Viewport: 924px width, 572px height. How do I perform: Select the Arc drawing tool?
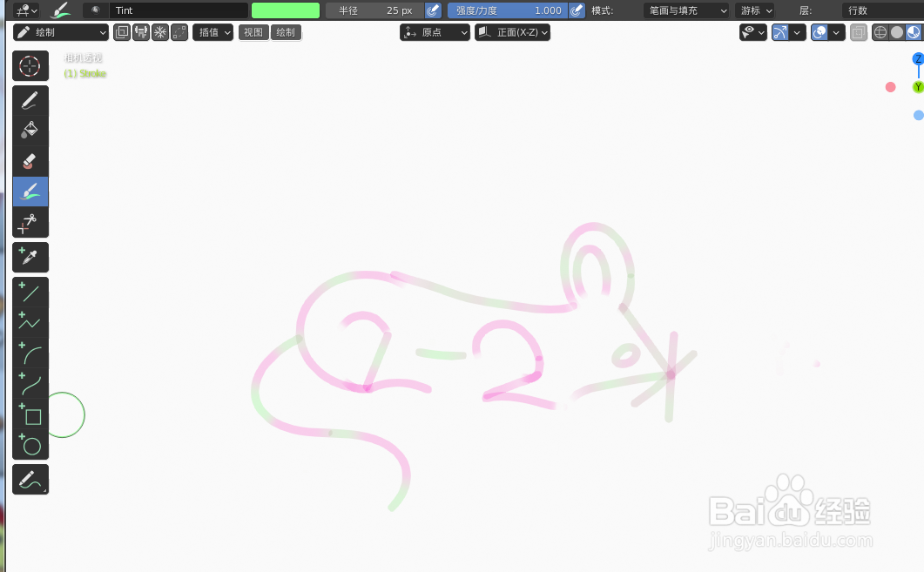[x=30, y=353]
